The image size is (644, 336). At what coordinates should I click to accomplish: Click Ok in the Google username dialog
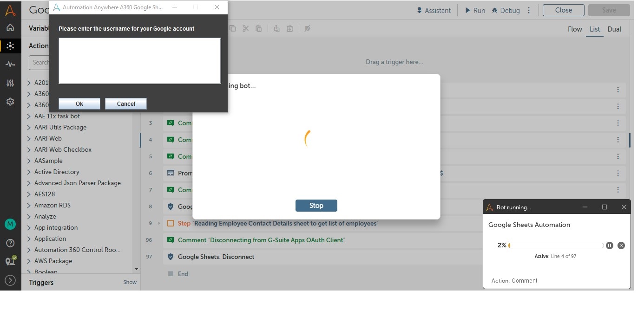click(79, 103)
